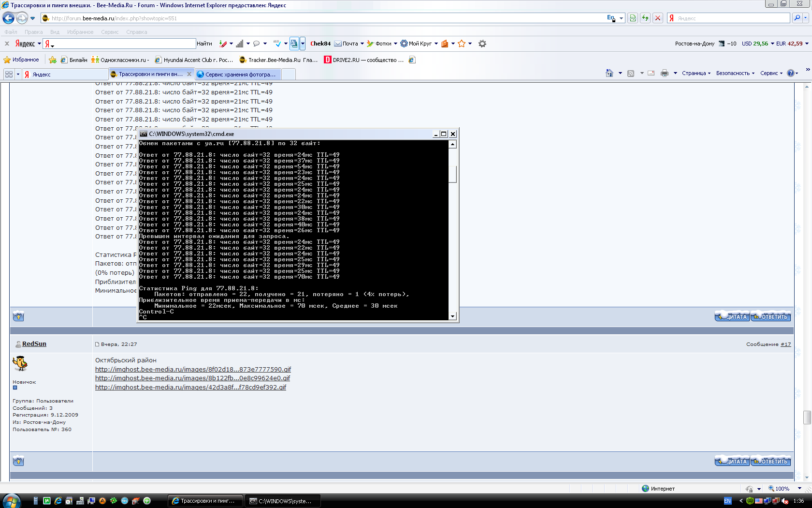The image size is (812, 508).
Task: Open the Файл menu
Action: (x=11, y=32)
